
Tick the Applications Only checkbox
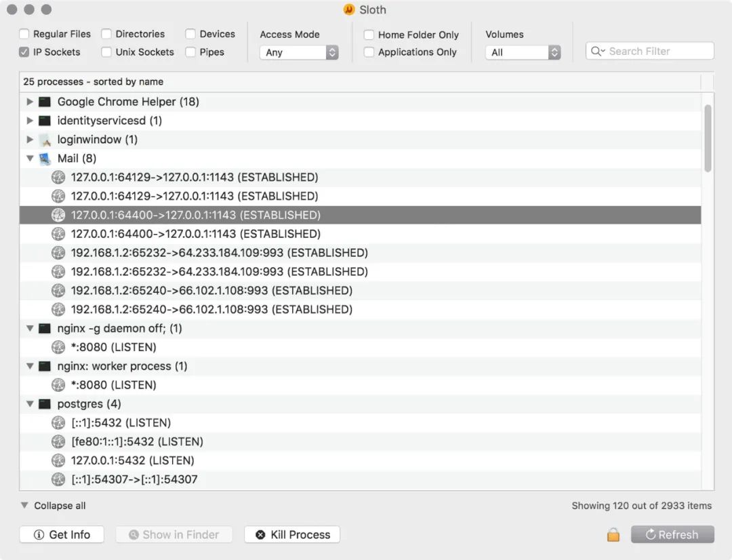[369, 52]
